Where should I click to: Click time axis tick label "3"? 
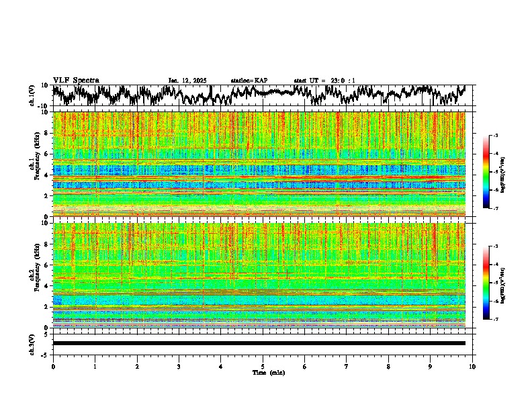(x=179, y=367)
